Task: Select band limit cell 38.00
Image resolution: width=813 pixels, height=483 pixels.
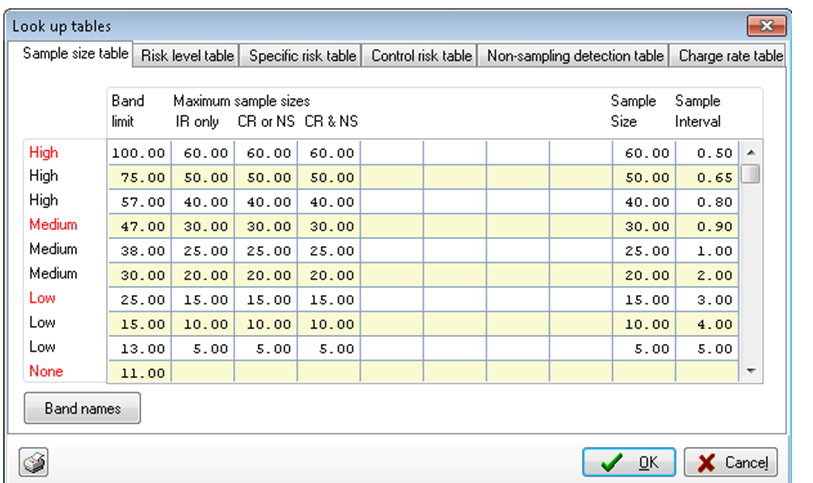Action: [139, 250]
